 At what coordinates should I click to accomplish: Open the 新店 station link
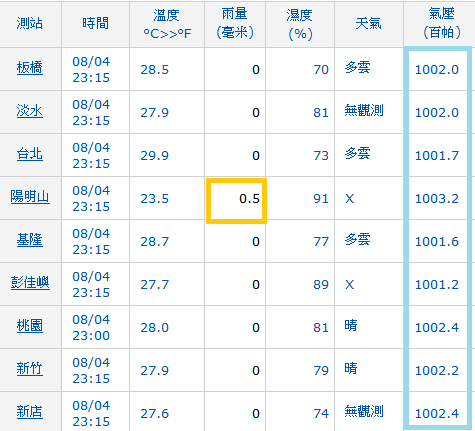pos(30,412)
